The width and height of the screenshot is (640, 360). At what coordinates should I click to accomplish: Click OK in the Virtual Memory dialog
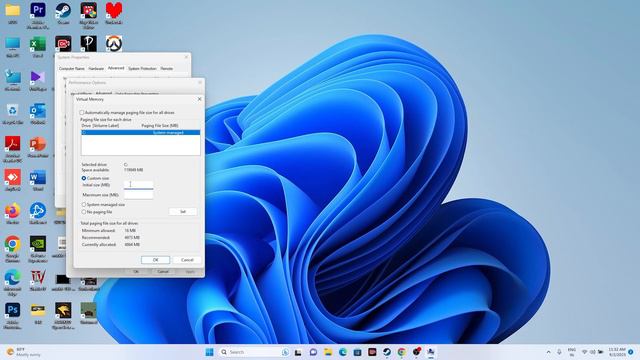156,260
